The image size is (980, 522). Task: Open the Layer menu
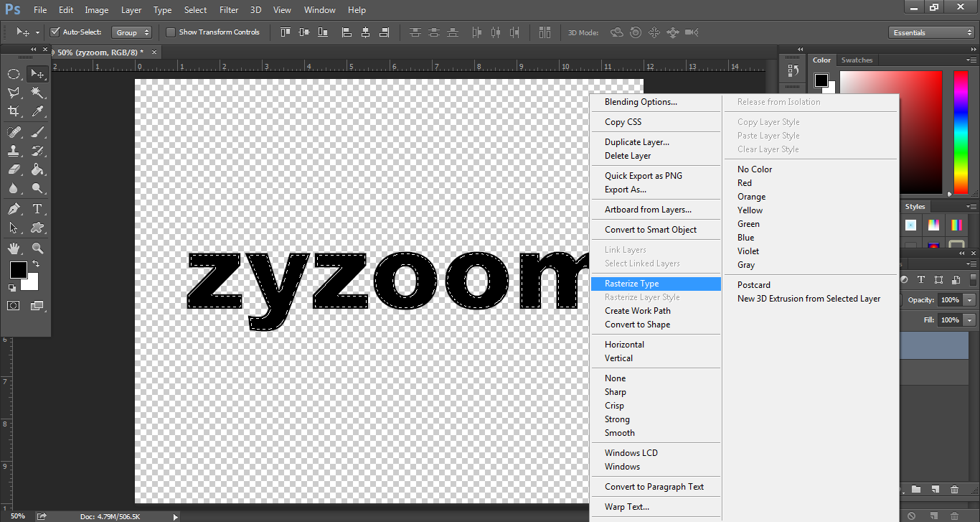(x=131, y=10)
